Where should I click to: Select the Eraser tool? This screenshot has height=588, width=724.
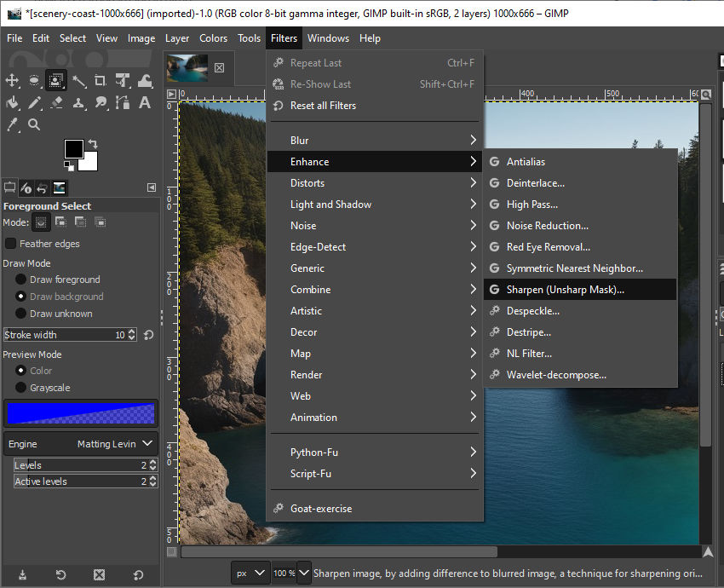[x=56, y=103]
